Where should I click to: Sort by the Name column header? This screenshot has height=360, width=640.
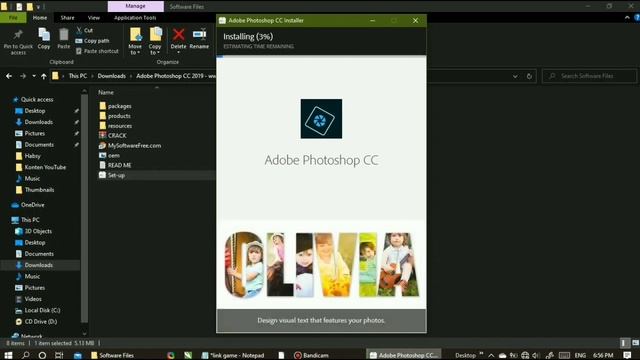pos(106,93)
